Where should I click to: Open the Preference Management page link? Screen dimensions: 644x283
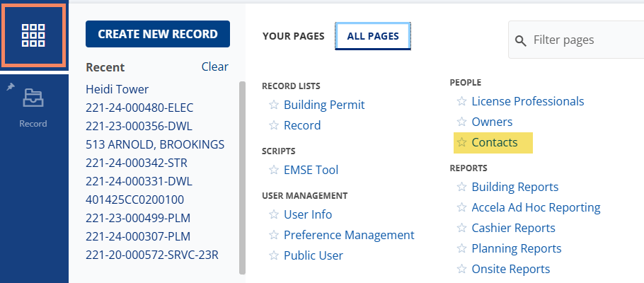[x=349, y=235]
